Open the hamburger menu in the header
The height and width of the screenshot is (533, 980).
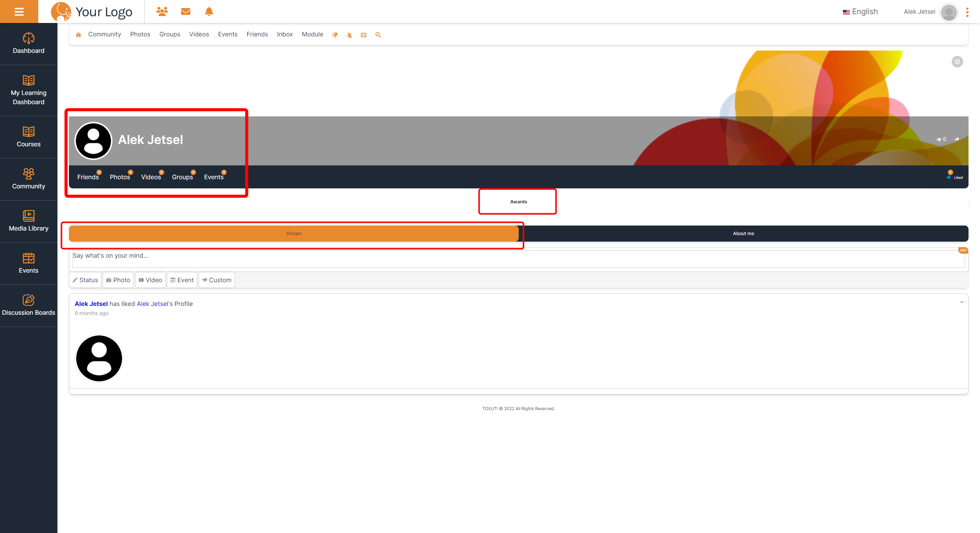coord(19,11)
